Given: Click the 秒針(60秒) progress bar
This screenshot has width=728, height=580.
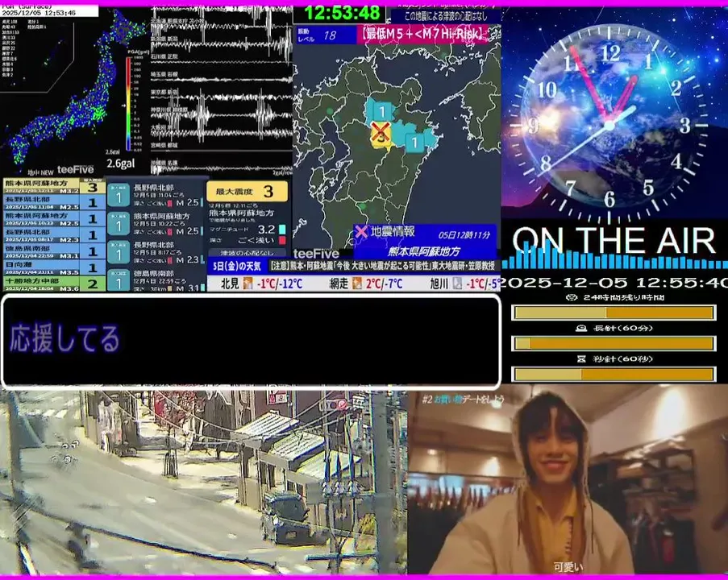Looking at the screenshot, I should pos(614,374).
